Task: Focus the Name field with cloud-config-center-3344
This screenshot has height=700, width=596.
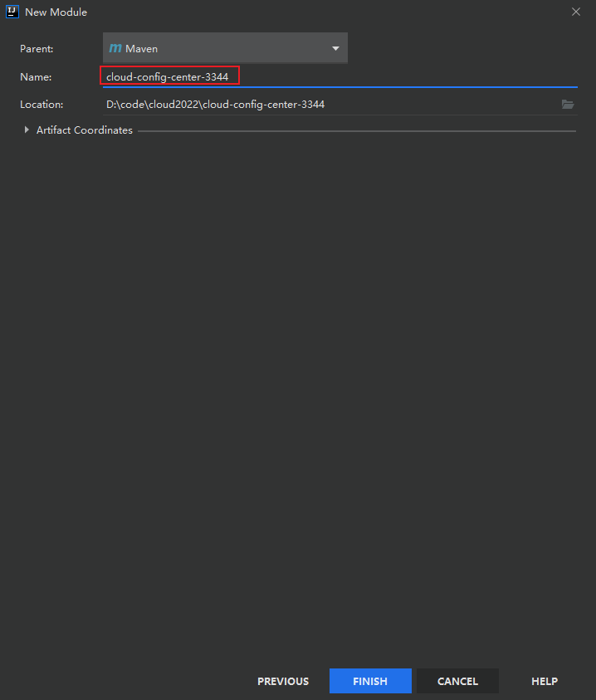Action: pyautogui.click(x=340, y=76)
